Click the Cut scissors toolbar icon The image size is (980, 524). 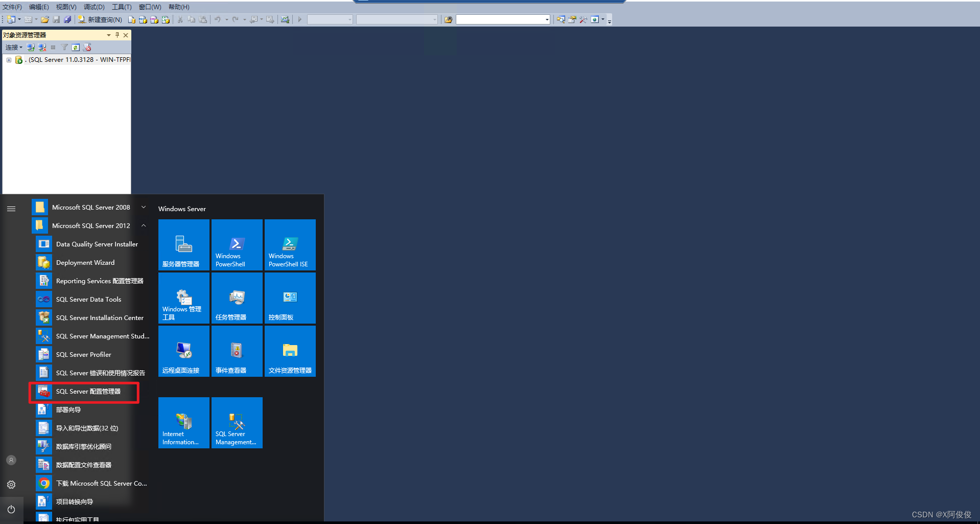(x=180, y=19)
